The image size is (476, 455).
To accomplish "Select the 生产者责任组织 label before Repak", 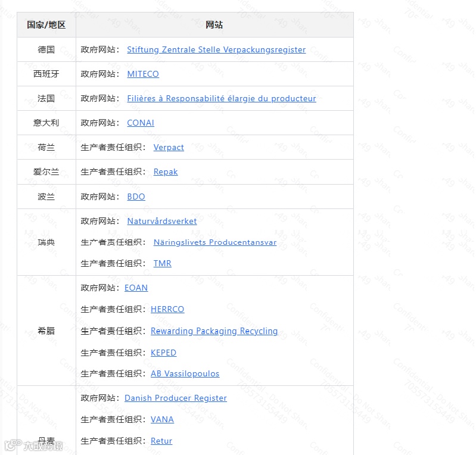I will (113, 172).
